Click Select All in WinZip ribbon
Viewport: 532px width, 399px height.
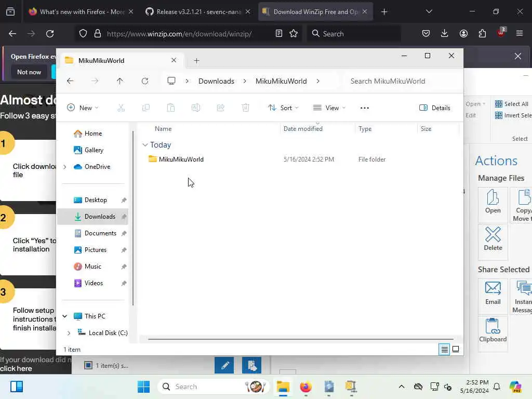(512, 104)
